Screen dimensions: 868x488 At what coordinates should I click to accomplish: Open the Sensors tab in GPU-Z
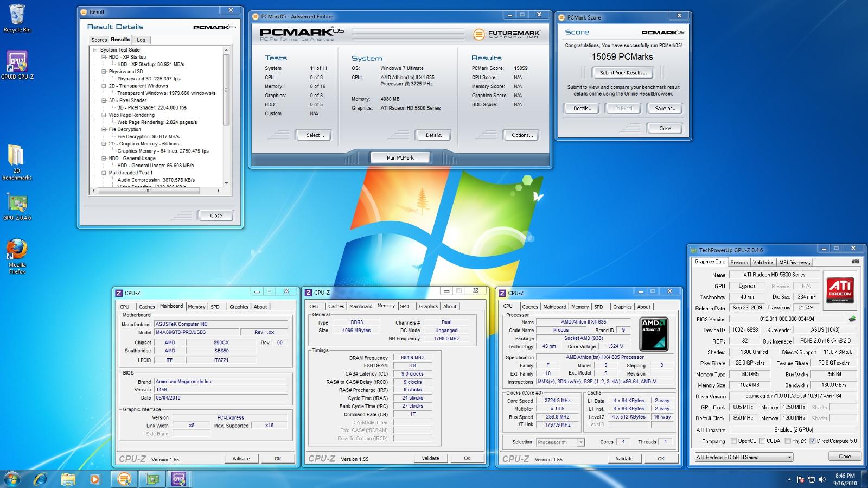click(x=739, y=262)
